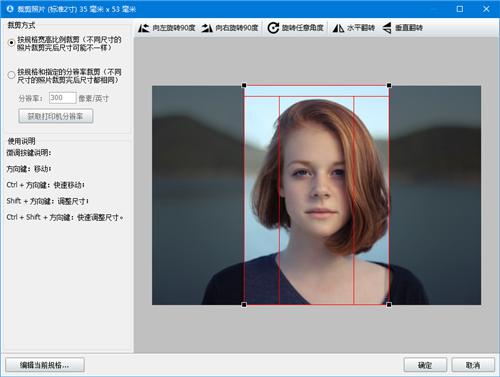Click the bottom-right crop frame handle

click(389, 305)
